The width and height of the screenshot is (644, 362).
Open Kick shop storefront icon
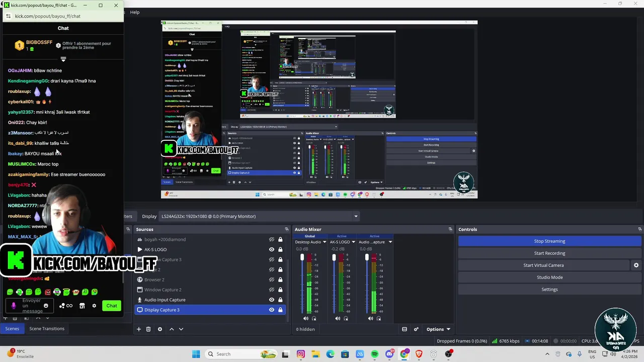pos(82,306)
